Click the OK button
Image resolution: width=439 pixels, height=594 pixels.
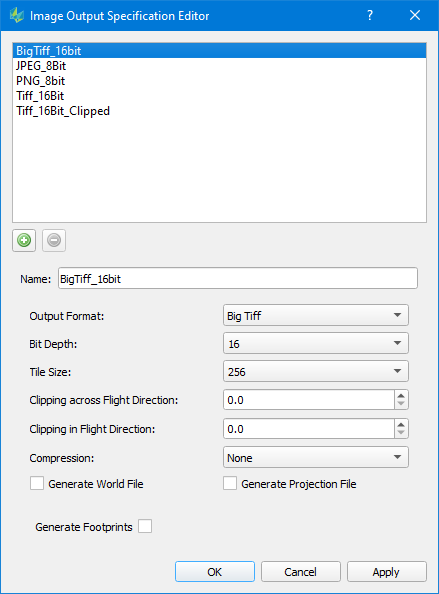coord(215,571)
